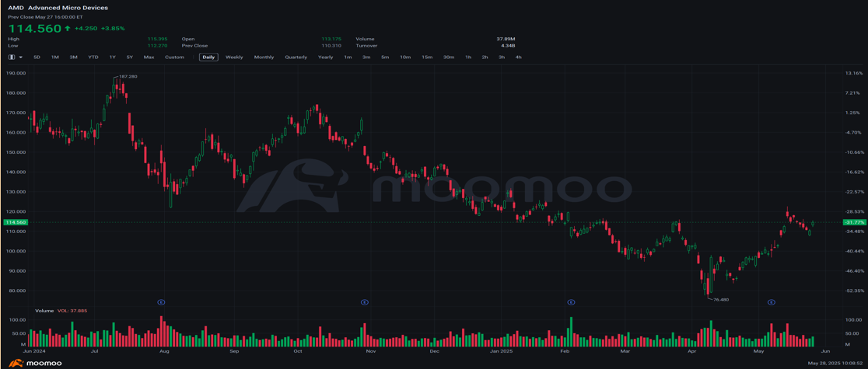Click the earnings marker before Nov

pos(365,302)
